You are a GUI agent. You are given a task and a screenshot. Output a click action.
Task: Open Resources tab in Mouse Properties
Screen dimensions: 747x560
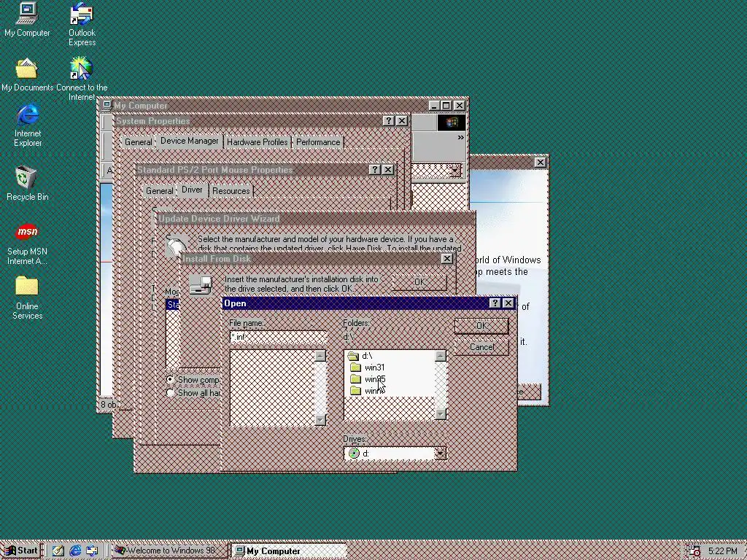(231, 191)
